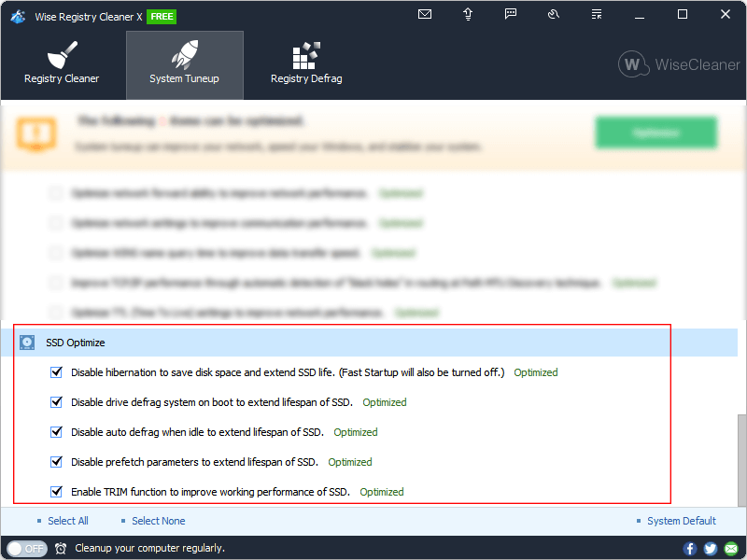Click 'Disable hibernation to save disk space' text
Image resolution: width=747 pixels, height=560 pixels.
click(288, 372)
